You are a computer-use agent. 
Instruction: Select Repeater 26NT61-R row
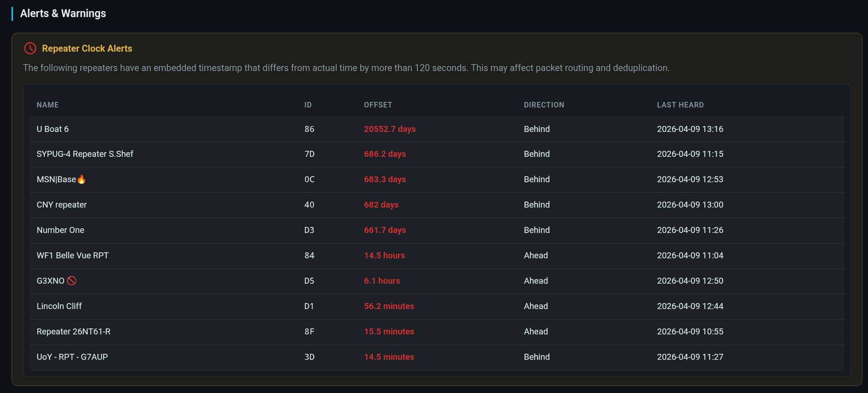(73, 332)
